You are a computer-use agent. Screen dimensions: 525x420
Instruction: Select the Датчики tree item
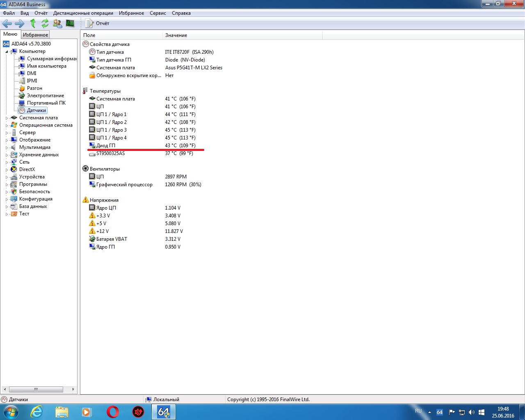point(37,110)
